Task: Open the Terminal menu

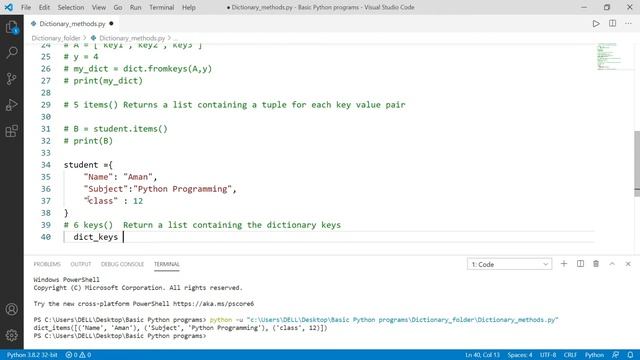Action: coord(161,7)
